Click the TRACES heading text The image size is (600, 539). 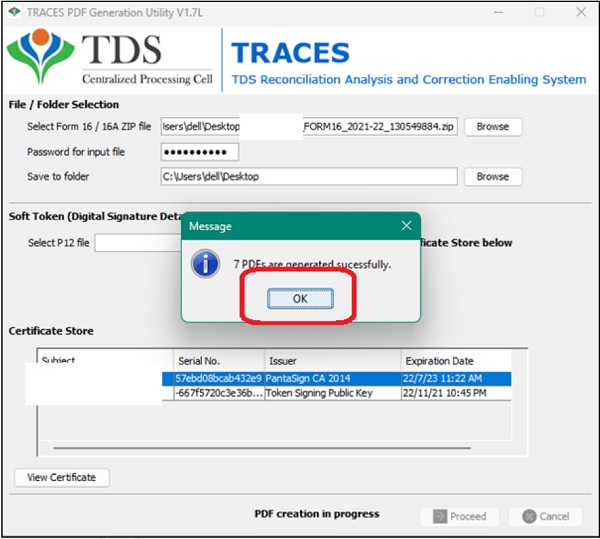click(x=290, y=52)
